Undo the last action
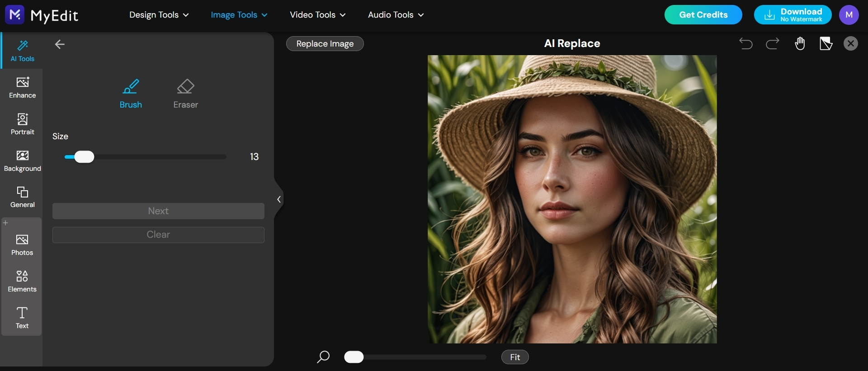The width and height of the screenshot is (868, 371). [746, 43]
